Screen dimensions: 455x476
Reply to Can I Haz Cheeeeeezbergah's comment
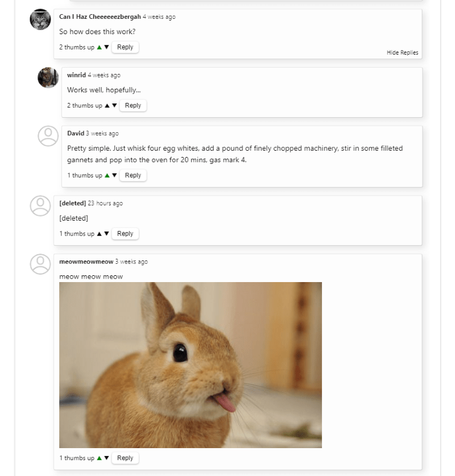(x=125, y=47)
